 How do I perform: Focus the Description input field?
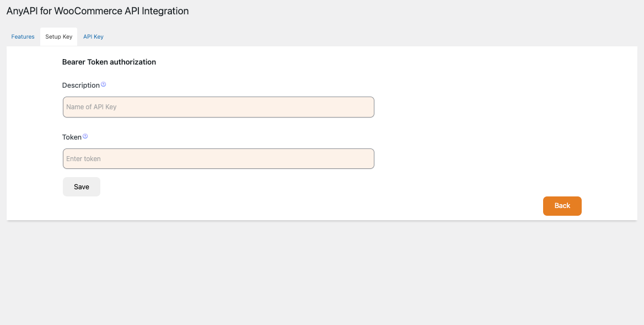click(x=218, y=107)
